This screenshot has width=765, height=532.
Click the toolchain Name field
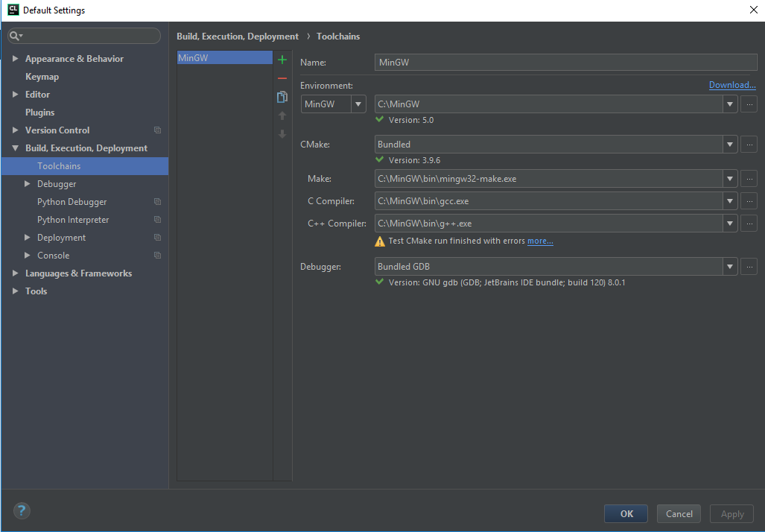(565, 63)
